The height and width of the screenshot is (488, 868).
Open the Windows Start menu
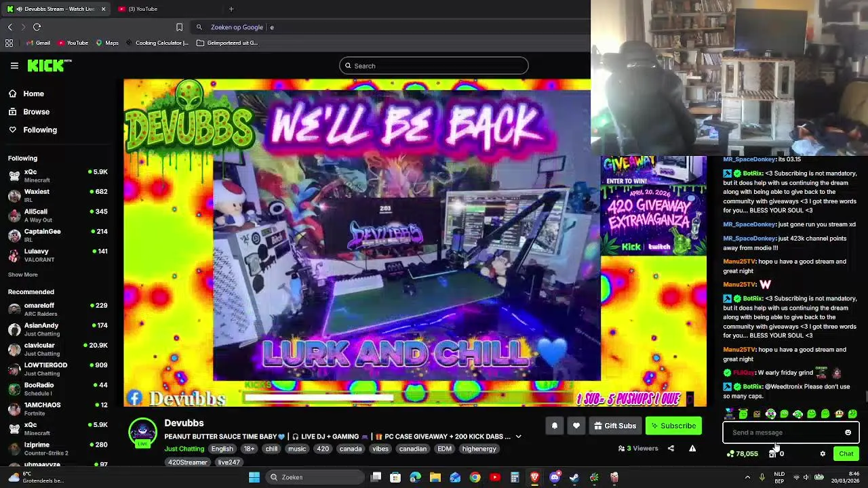[254, 477]
